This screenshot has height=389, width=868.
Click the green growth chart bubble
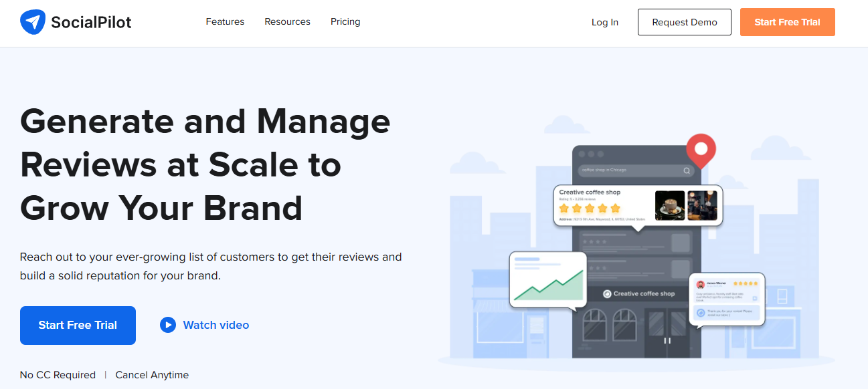coord(547,279)
